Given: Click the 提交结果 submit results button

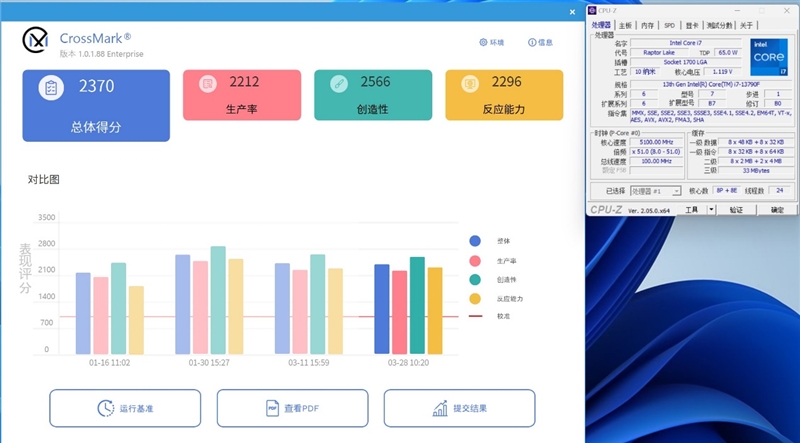Looking at the screenshot, I should tap(460, 408).
